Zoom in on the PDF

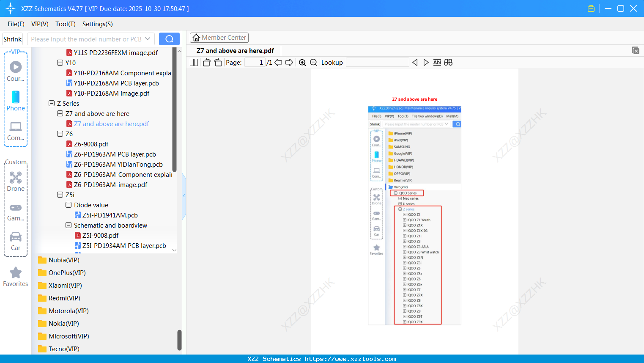[x=302, y=63]
